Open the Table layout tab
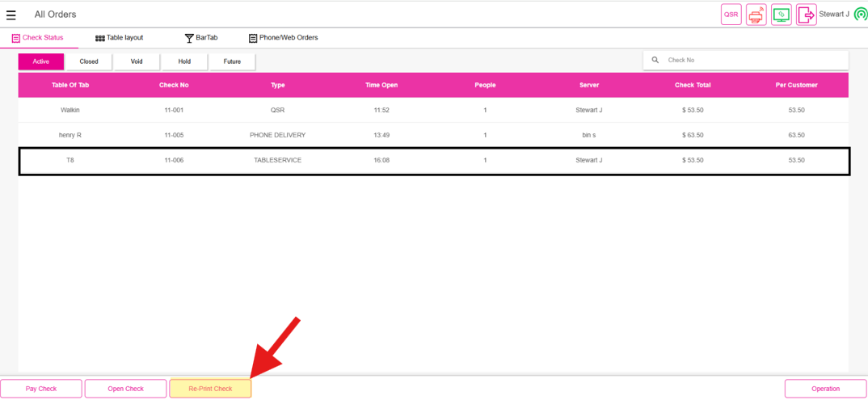Image resolution: width=868 pixels, height=400 pixels. tap(119, 38)
